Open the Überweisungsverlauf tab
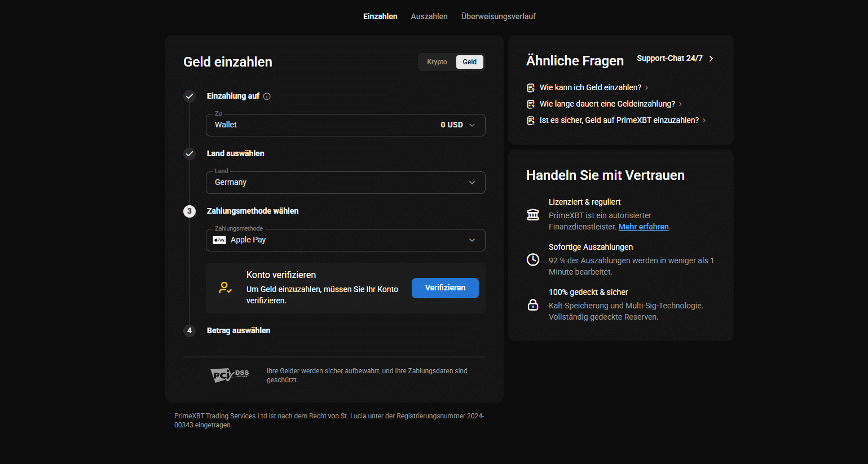 coord(499,16)
